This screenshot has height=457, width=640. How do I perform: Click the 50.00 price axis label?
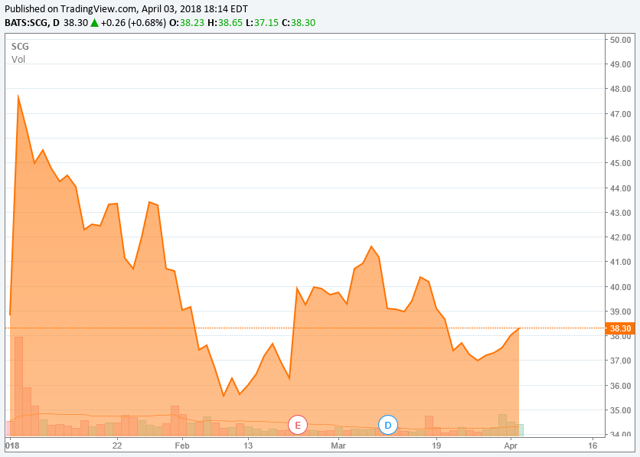click(620, 40)
